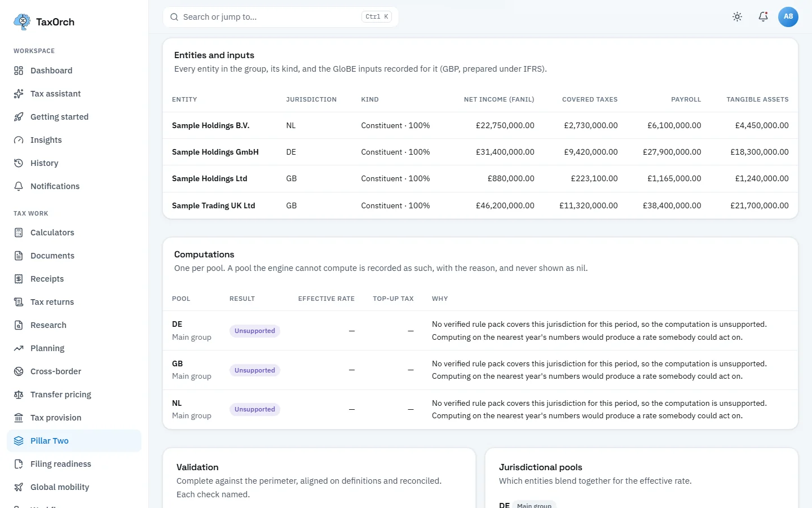
Task: Open the Planning trend icon
Action: [19, 348]
